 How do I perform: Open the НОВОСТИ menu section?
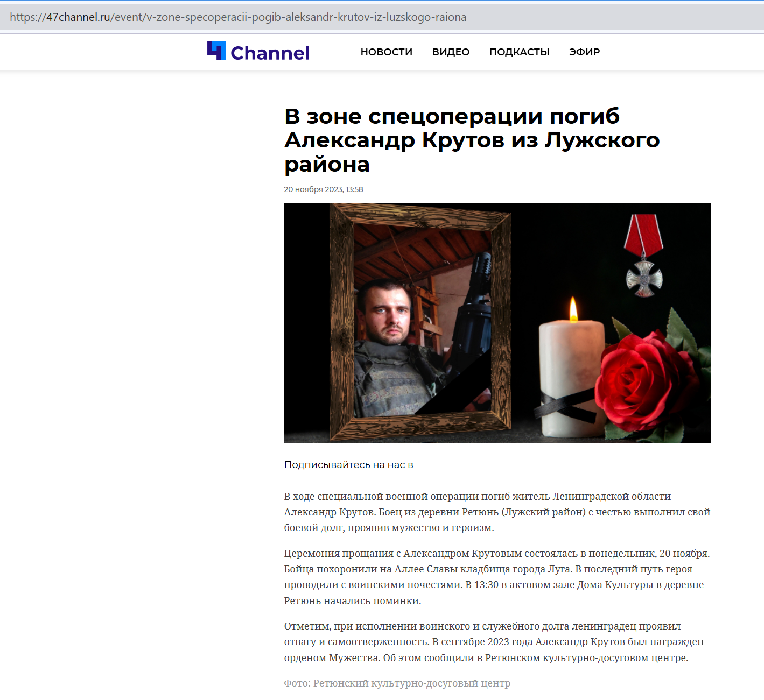pos(386,52)
